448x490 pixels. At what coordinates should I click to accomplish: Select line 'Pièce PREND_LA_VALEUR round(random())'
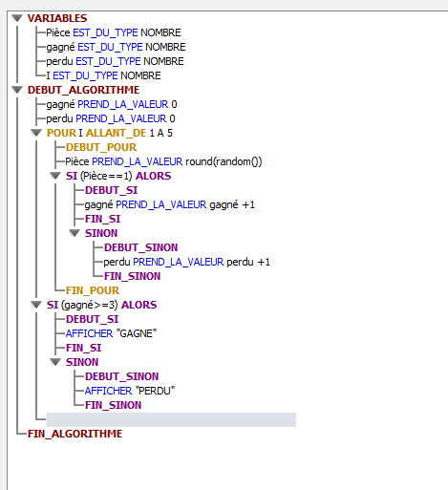pyautogui.click(x=163, y=161)
